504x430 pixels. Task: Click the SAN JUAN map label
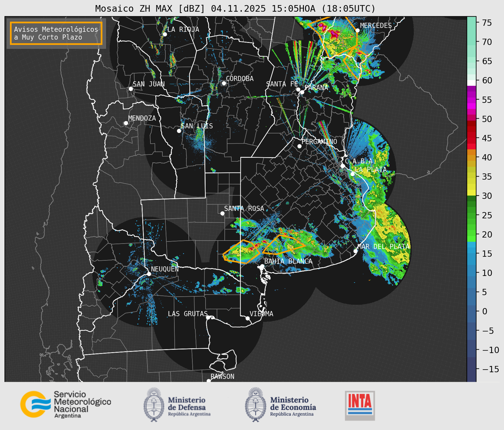[x=149, y=84]
